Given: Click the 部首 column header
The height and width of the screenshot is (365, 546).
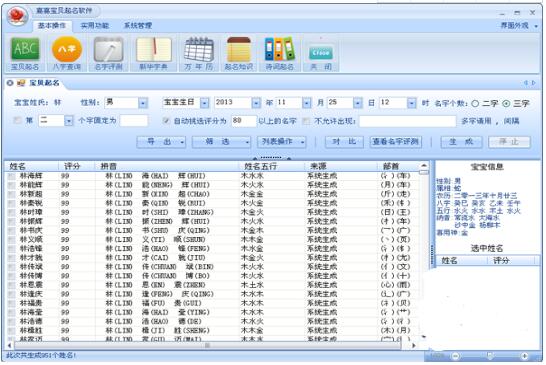Looking at the screenshot, I should [398, 166].
